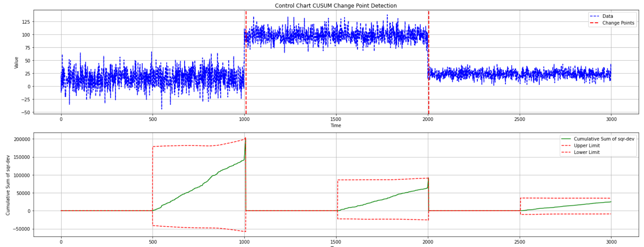Viewport: 644px width, 247px height.
Task: Click the '200000' y-axis tick label
Action: [x=21, y=139]
